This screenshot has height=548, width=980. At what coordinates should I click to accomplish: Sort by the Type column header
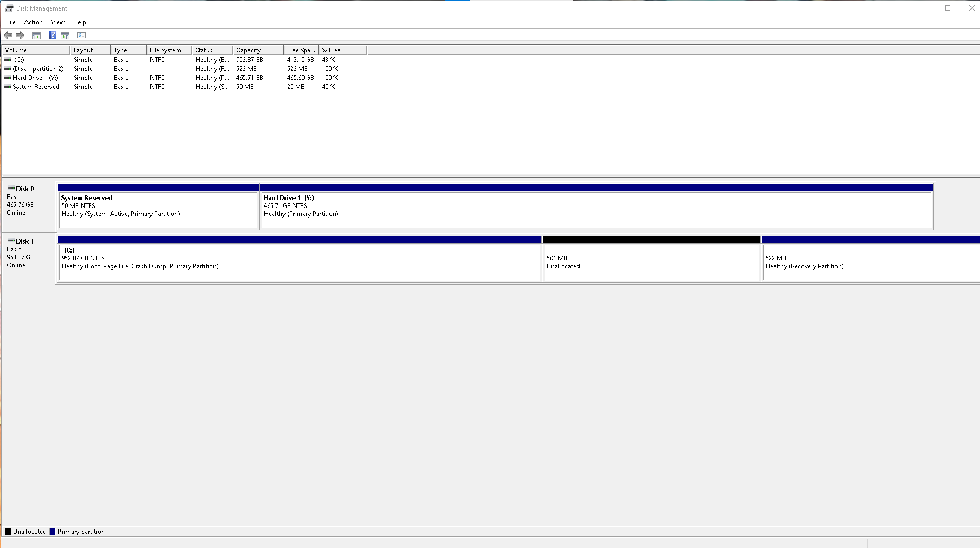pos(128,50)
